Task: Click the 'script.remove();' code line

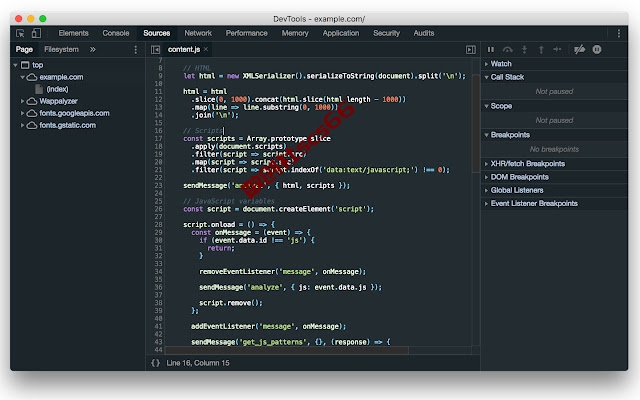Action: 231,303
